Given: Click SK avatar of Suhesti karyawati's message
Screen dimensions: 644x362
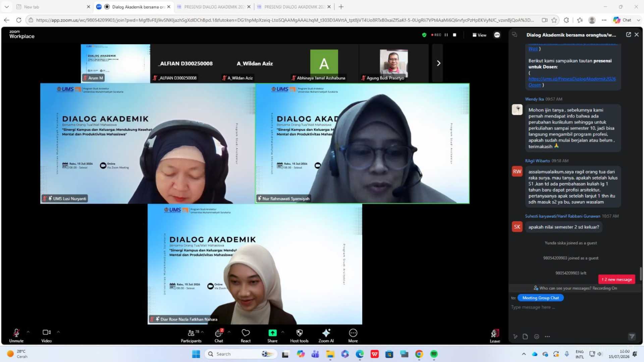Looking at the screenshot, I should [517, 227].
